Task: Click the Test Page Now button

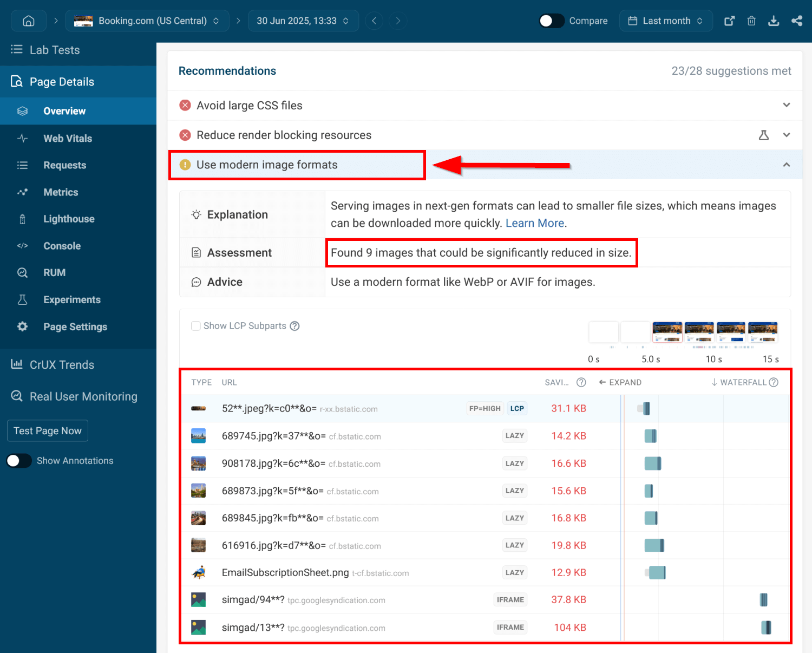Action: 47,431
